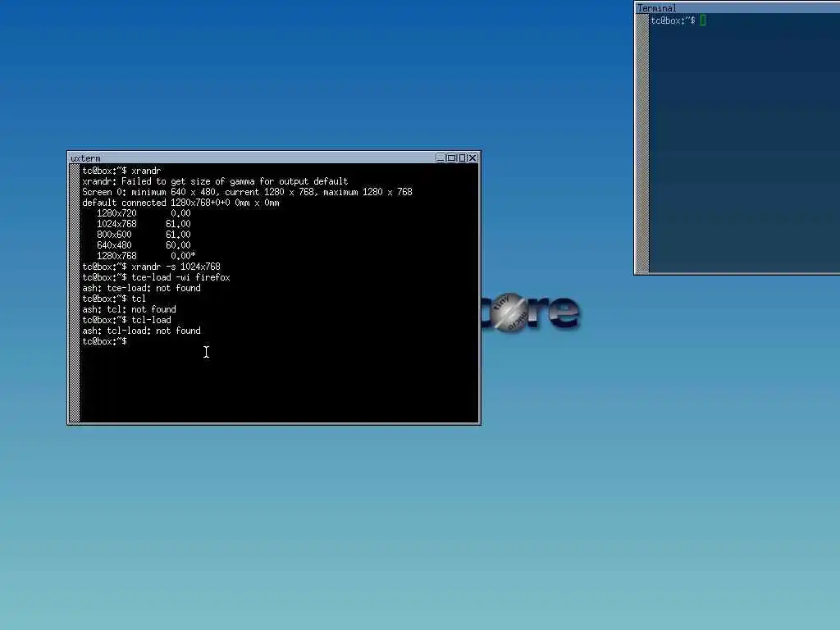840x630 pixels.
Task: Click the Terminal window left scrollbar
Action: (x=642, y=143)
